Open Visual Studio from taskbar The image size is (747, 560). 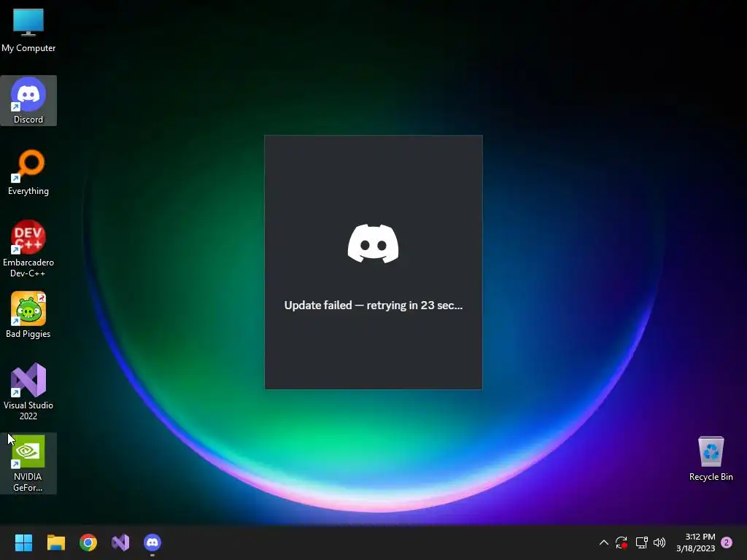pos(120,542)
